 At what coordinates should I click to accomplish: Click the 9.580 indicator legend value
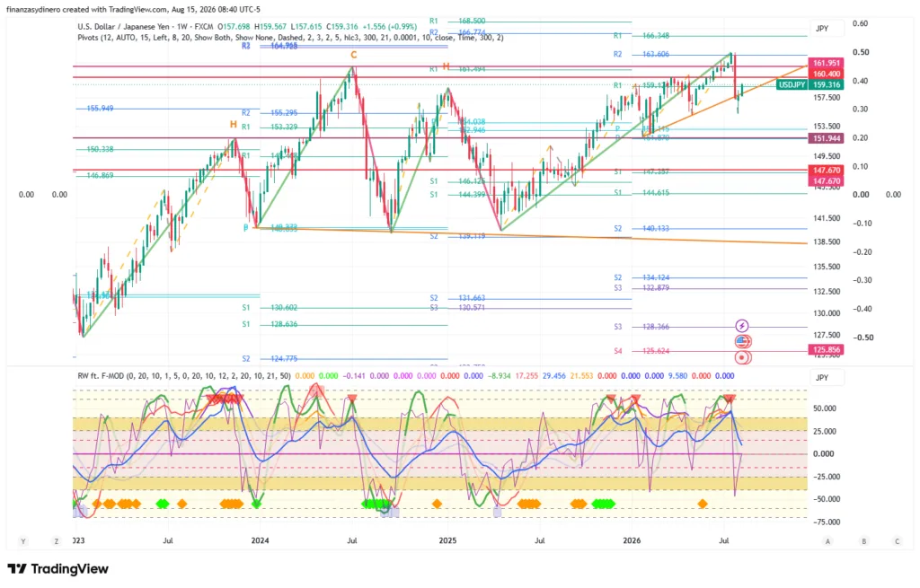pyautogui.click(x=677, y=376)
